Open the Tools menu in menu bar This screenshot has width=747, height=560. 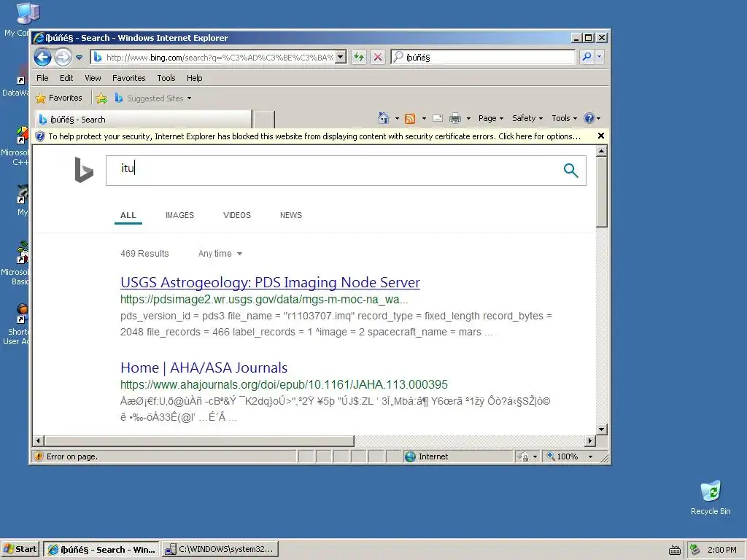(166, 78)
